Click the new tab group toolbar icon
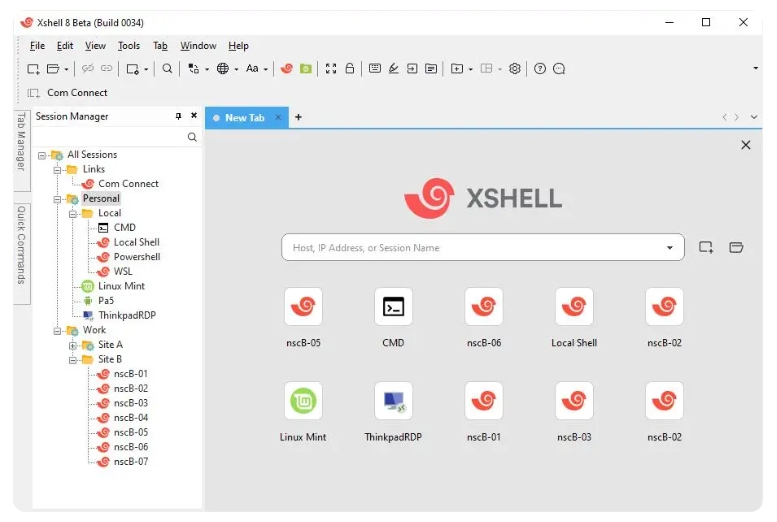This screenshot has width=777, height=522. click(457, 68)
